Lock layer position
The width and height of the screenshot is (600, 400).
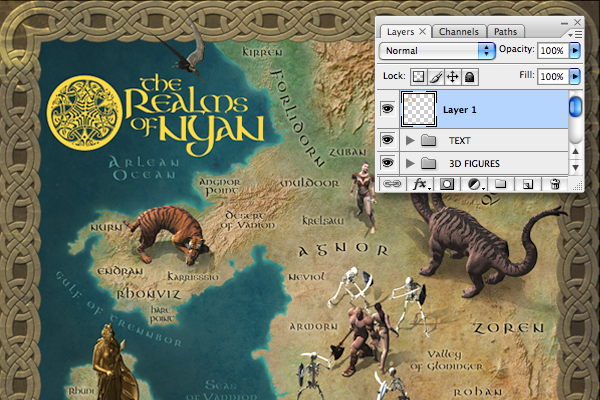coord(453,77)
